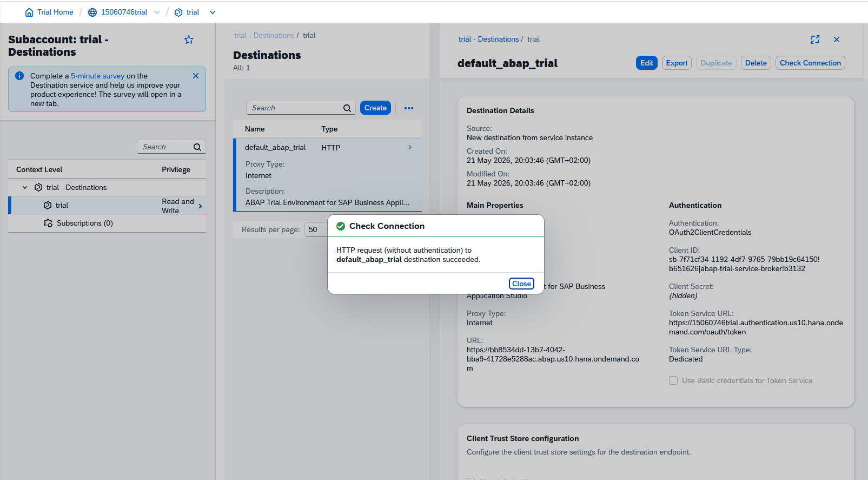Select the default_abap_trial destination row
The height and width of the screenshot is (480, 868).
[x=328, y=175]
